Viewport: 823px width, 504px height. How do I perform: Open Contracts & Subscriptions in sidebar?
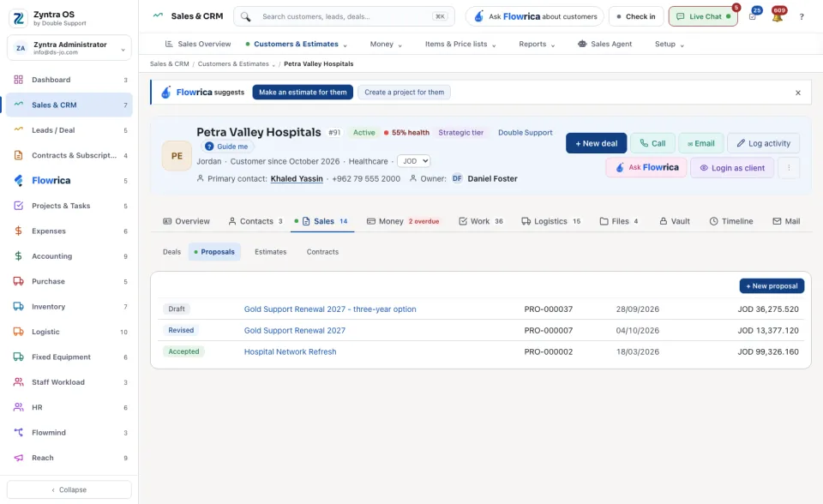click(x=69, y=155)
